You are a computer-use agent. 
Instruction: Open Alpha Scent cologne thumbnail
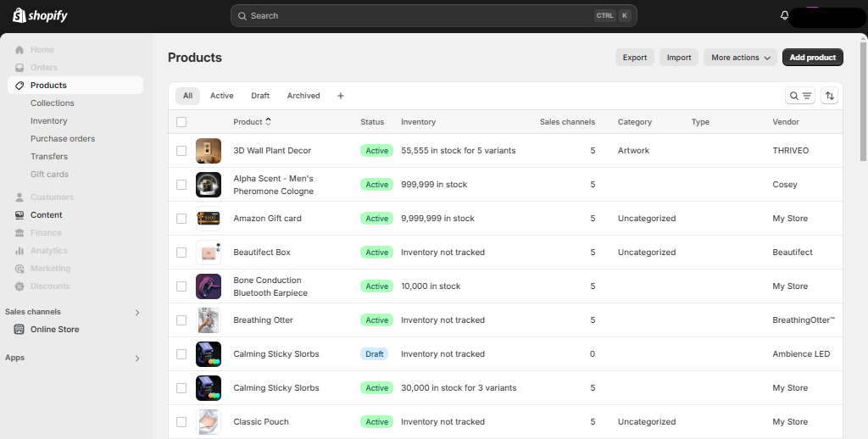click(209, 185)
